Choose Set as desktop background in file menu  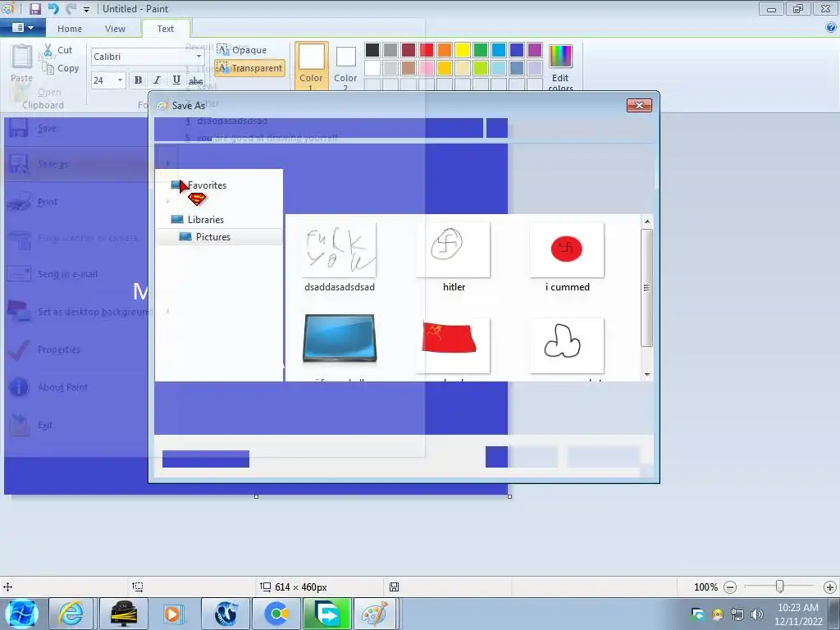click(95, 312)
